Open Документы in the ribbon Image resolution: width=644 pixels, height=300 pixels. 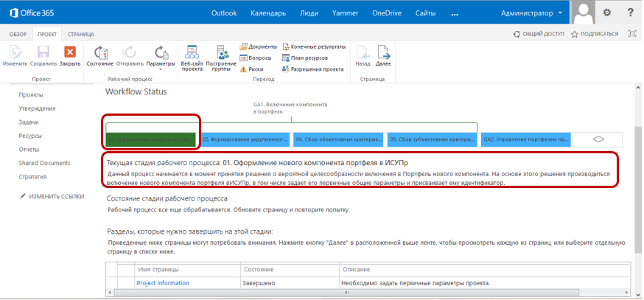click(x=259, y=47)
